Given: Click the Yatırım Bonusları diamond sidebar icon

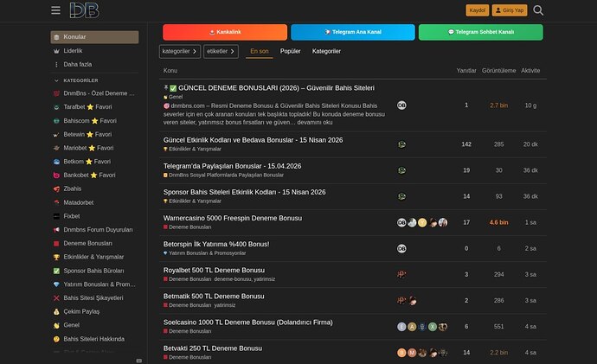Looking at the screenshot, I should click(56, 284).
